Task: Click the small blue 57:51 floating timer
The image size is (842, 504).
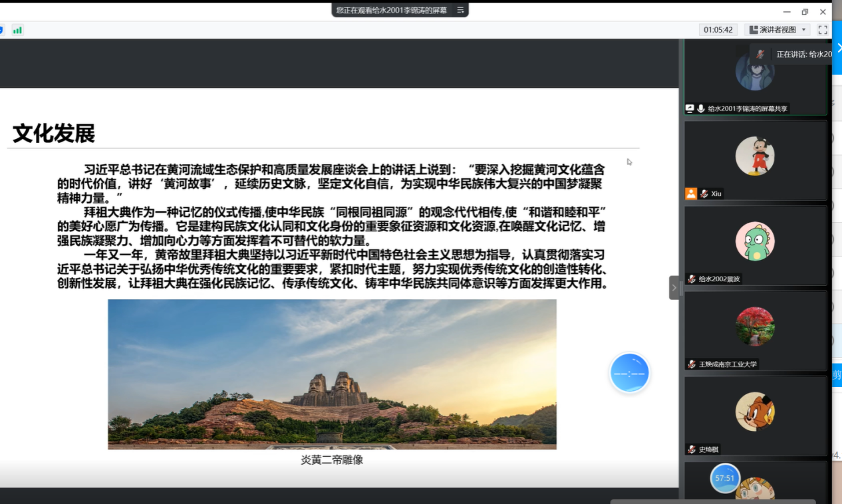Action: point(724,478)
